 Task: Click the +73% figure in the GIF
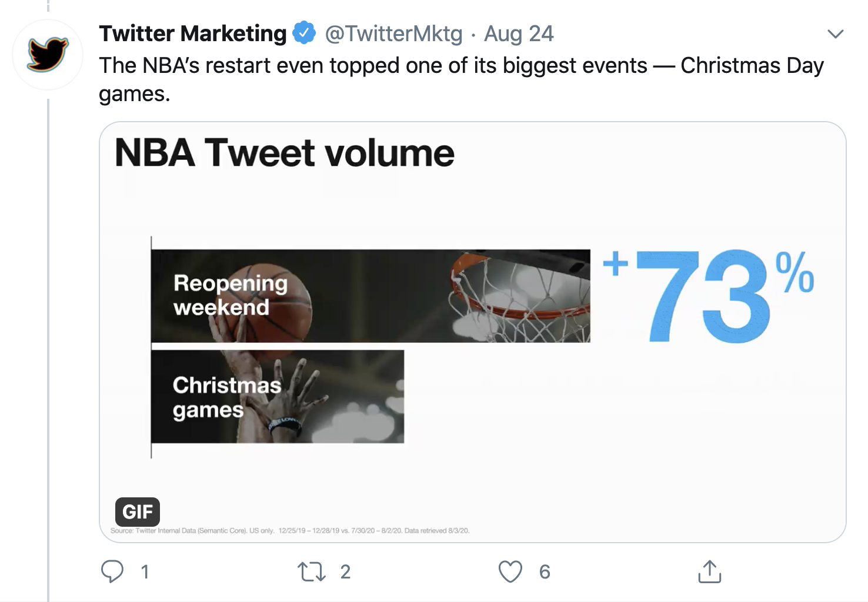pyautogui.click(x=709, y=296)
